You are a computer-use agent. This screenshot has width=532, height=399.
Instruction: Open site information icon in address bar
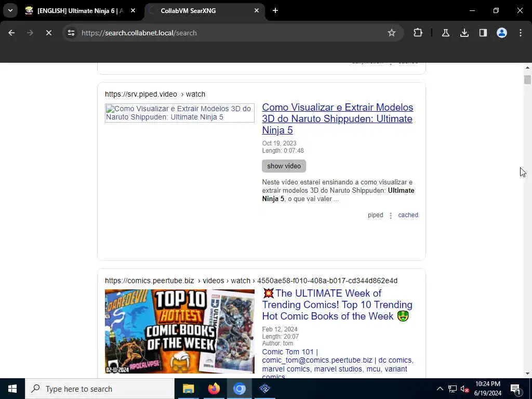[x=71, y=33]
